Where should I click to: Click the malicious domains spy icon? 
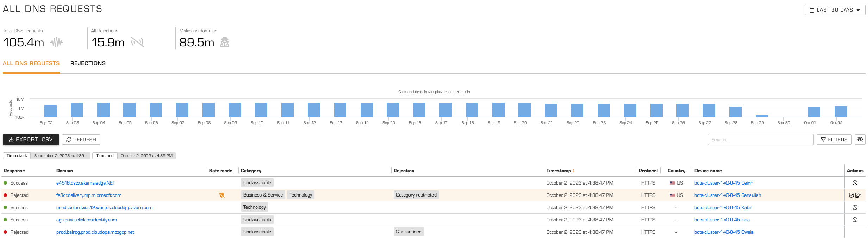225,43
